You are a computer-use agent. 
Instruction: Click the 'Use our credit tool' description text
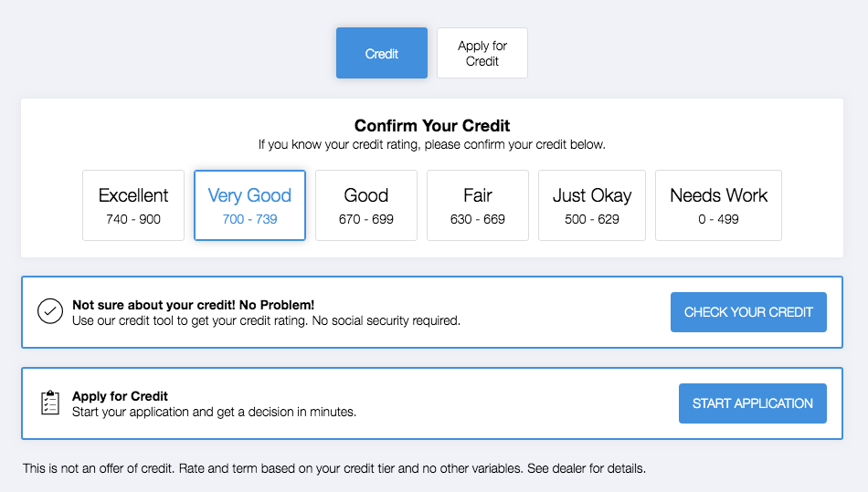266,320
